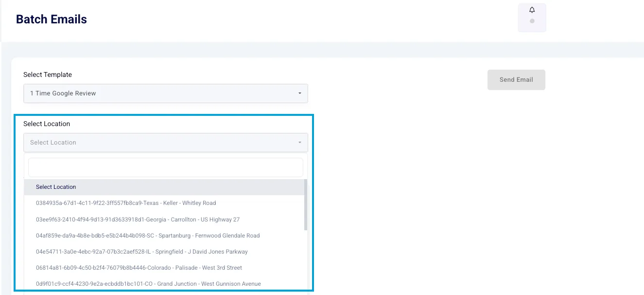Select Texas - Keller - Whitley Road location
Screen dimensions: 644x295
[x=164, y=203]
